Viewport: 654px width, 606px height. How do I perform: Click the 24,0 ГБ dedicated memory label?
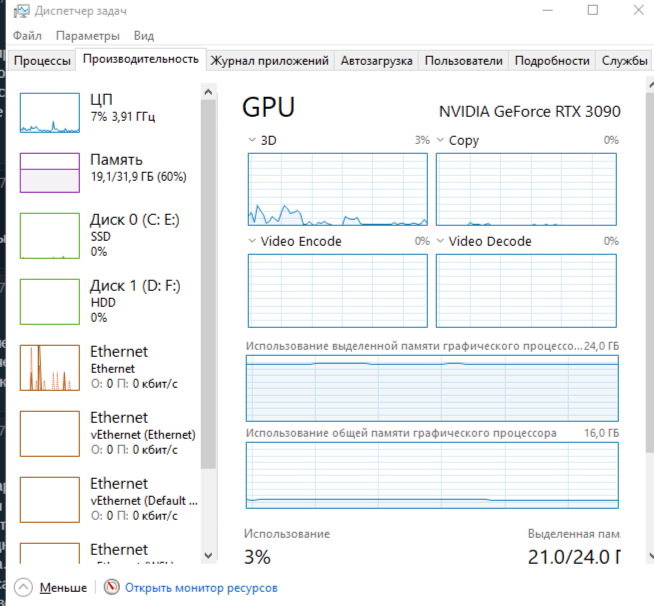pyautogui.click(x=601, y=346)
